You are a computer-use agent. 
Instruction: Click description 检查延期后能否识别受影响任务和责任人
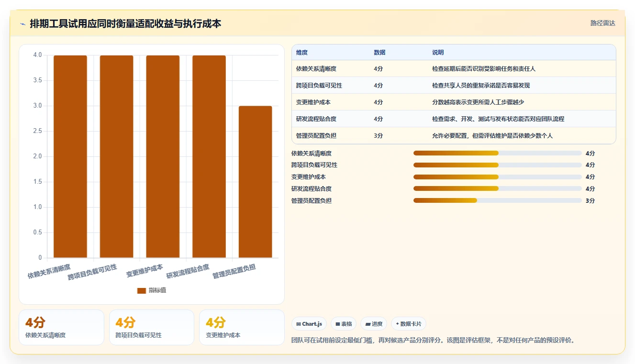484,69
